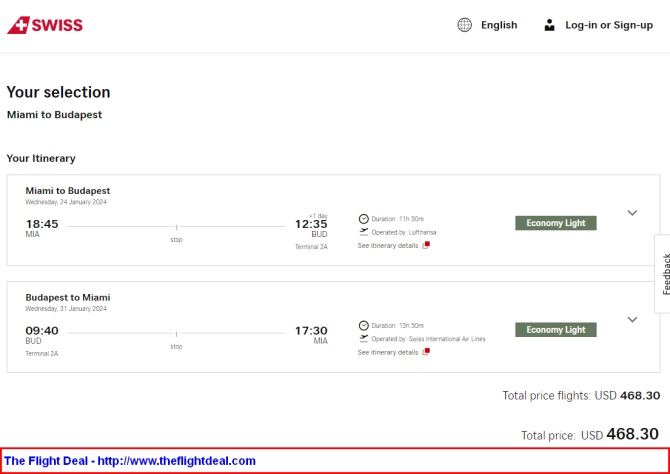Click plane icon beside Operated by Lufthansa
This screenshot has width=670, height=474.
point(364,232)
